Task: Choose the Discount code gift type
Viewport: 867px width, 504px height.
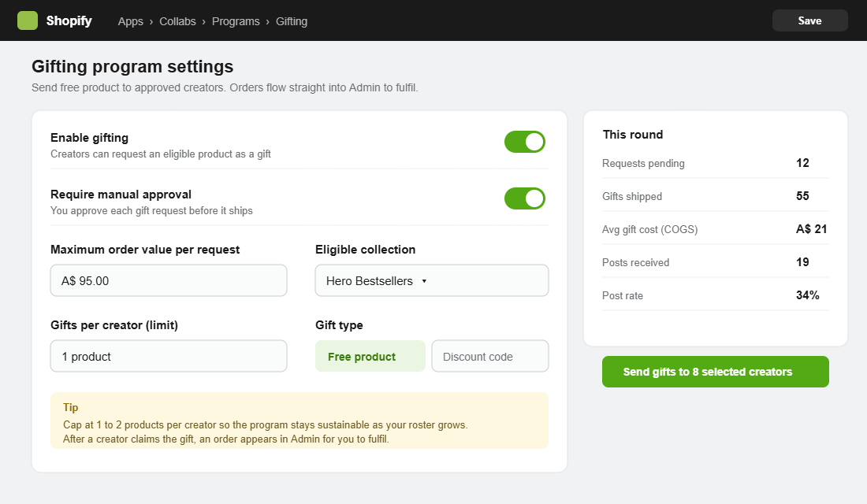Action: click(x=490, y=356)
